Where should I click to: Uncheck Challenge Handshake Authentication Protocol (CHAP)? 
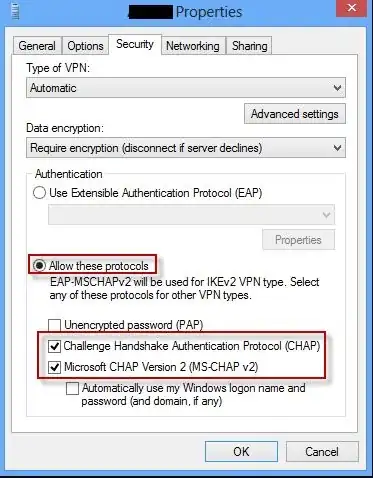[x=55, y=346]
